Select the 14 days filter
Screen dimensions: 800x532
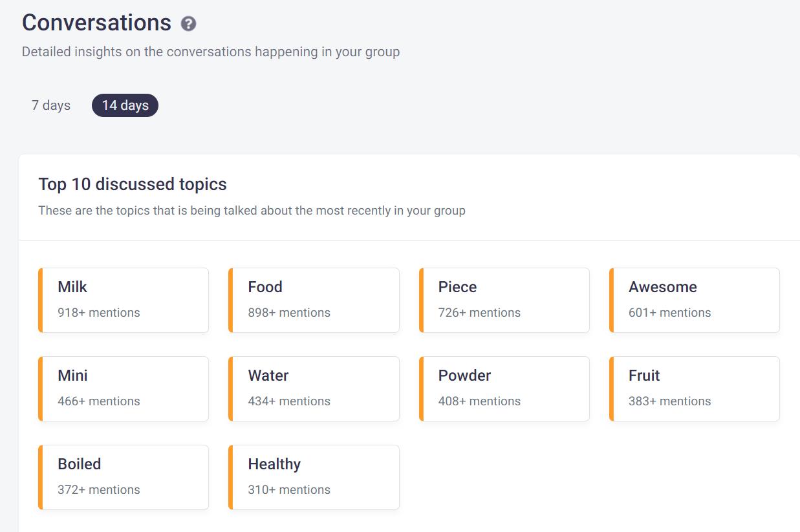click(125, 105)
